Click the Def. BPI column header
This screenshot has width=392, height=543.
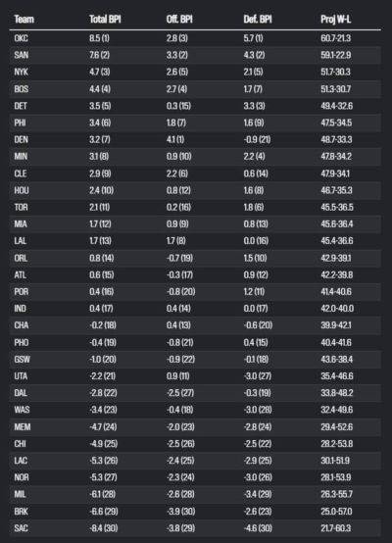258,20
